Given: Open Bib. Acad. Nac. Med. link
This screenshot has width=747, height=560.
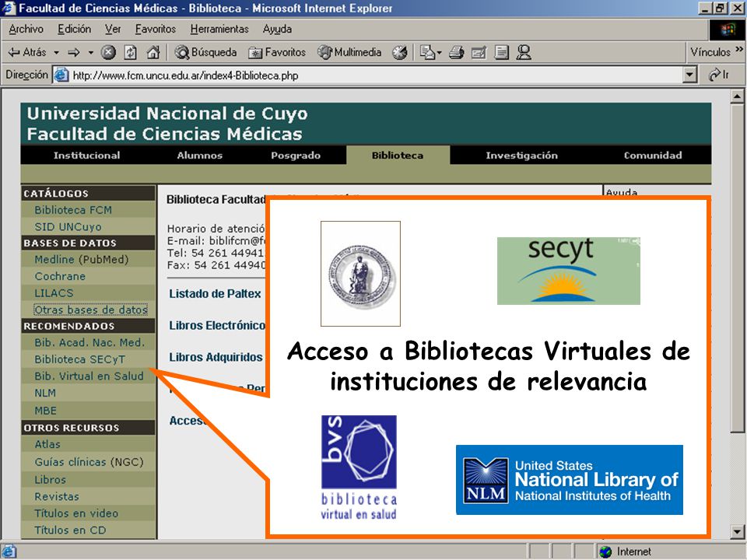Looking at the screenshot, I should click(x=89, y=342).
